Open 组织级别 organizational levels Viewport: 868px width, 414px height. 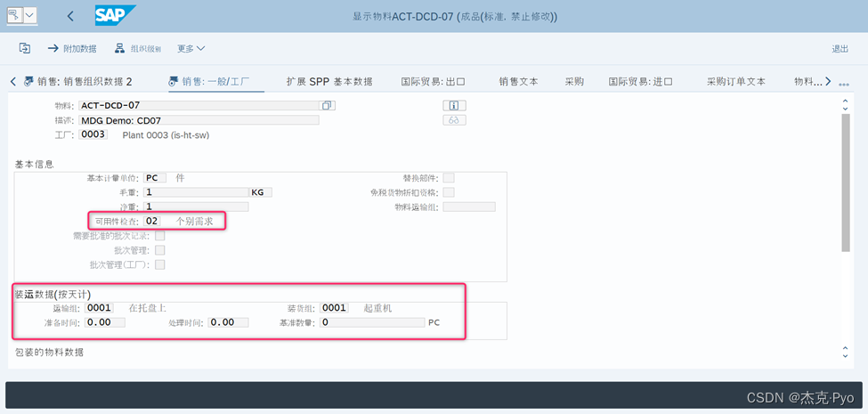click(137, 49)
